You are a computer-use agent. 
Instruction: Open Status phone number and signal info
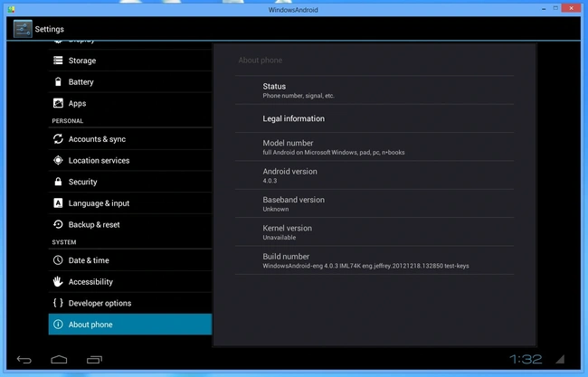tap(375, 90)
